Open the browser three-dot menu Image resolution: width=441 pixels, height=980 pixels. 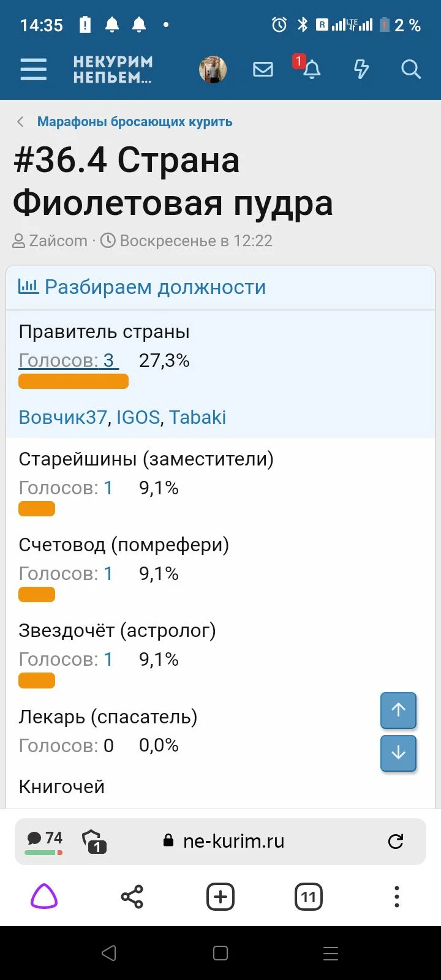pos(397,897)
